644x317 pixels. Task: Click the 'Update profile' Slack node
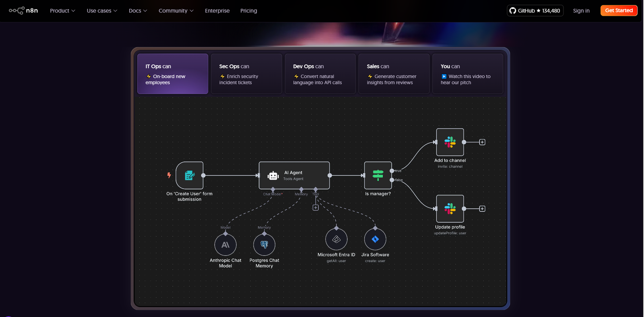point(450,209)
